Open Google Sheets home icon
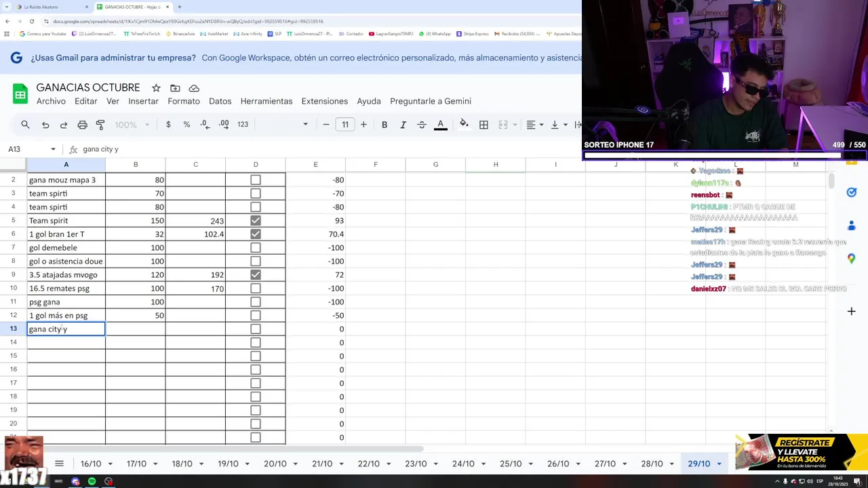This screenshot has width=868, height=488. point(20,94)
